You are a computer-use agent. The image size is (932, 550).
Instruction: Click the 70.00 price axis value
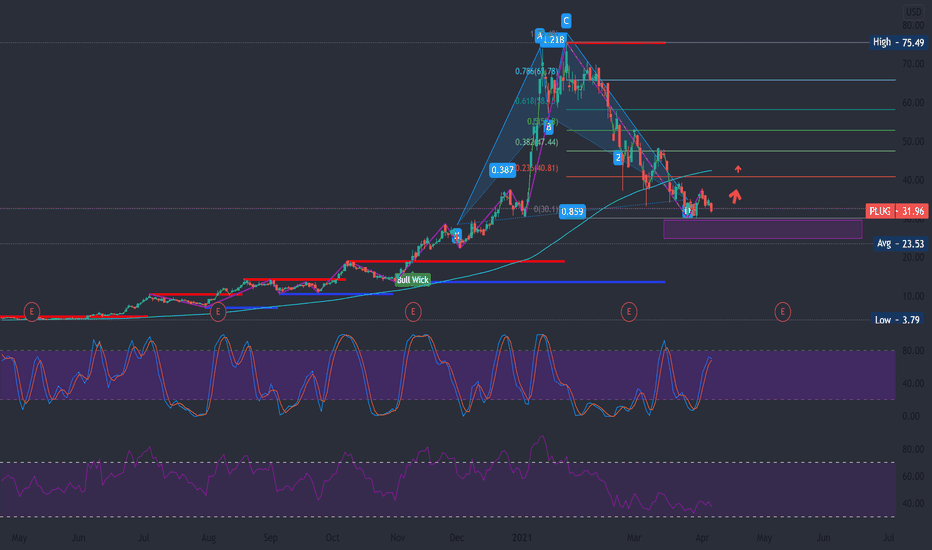coord(913,64)
